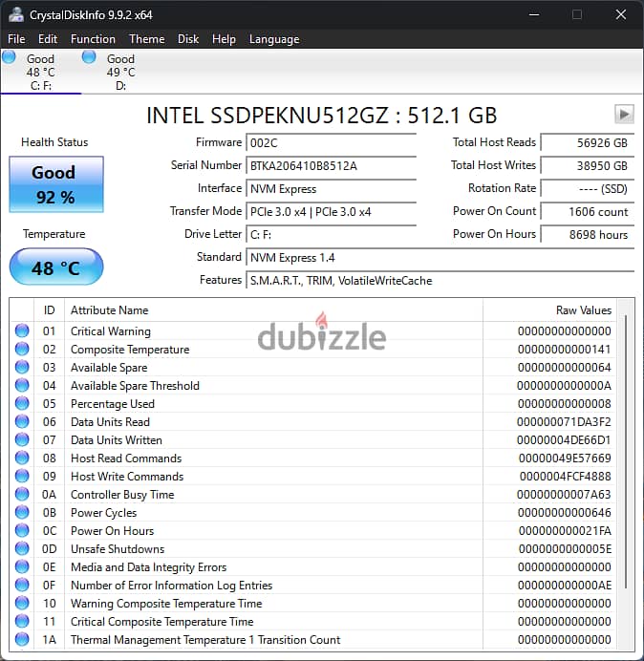This screenshot has height=661, width=644.
Task: Select the Data Units Written attribute name
Action: (117, 440)
